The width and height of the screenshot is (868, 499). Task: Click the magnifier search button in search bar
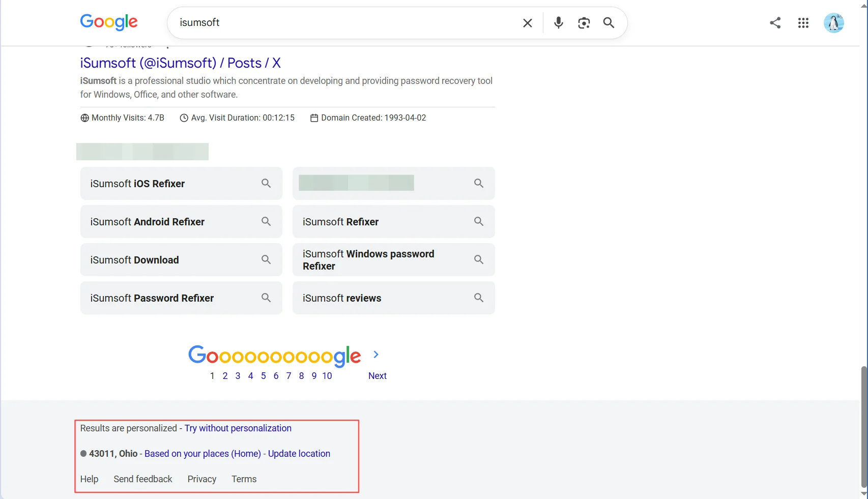tap(609, 23)
